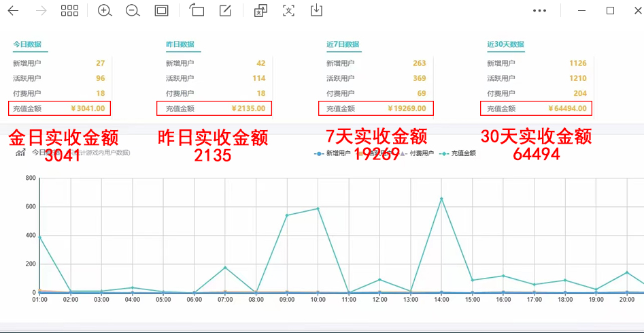Open the thumbnail grid view

[69, 11]
